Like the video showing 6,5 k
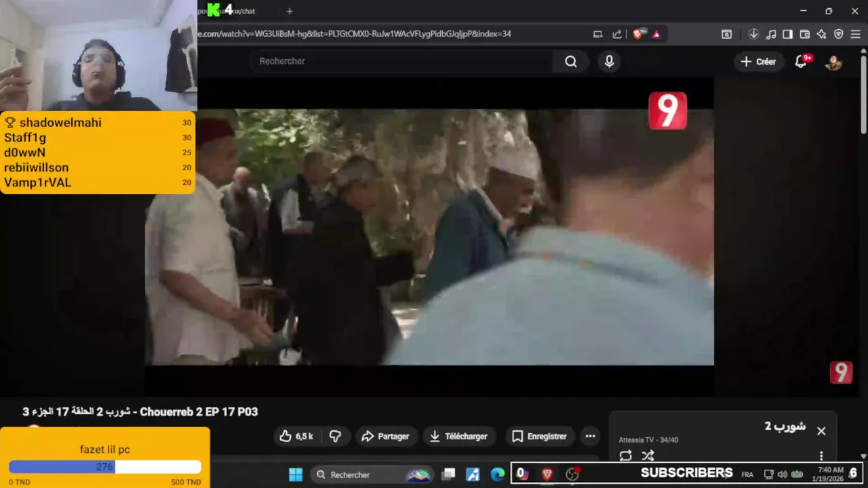 coord(297,436)
